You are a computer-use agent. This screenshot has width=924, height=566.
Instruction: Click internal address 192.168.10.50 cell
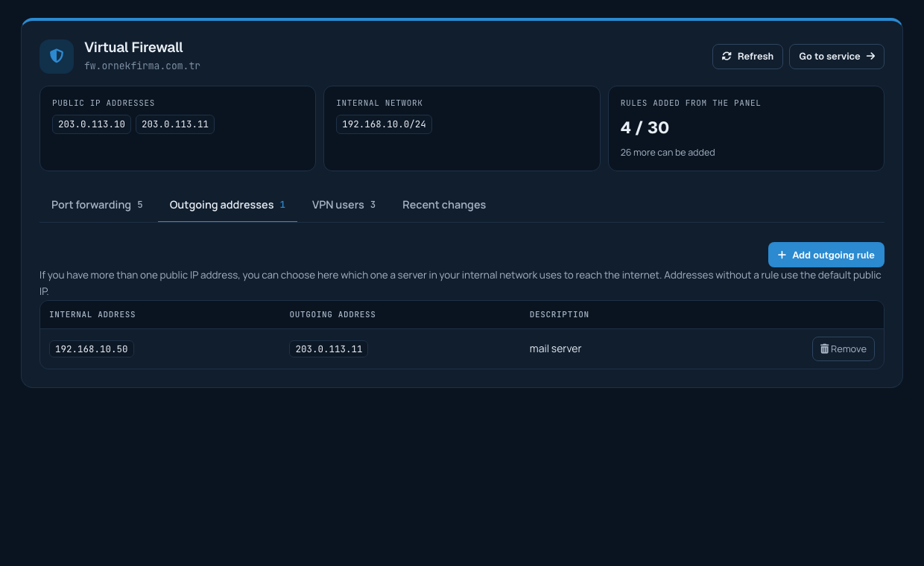(x=92, y=349)
